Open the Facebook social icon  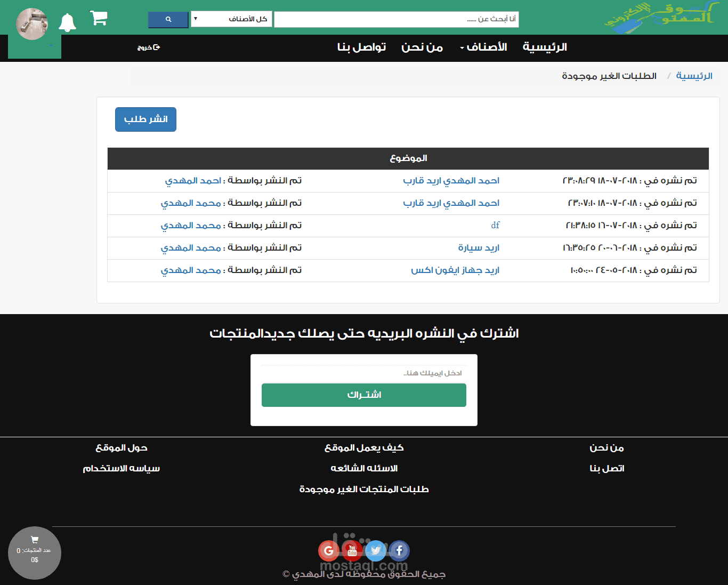pos(399,550)
